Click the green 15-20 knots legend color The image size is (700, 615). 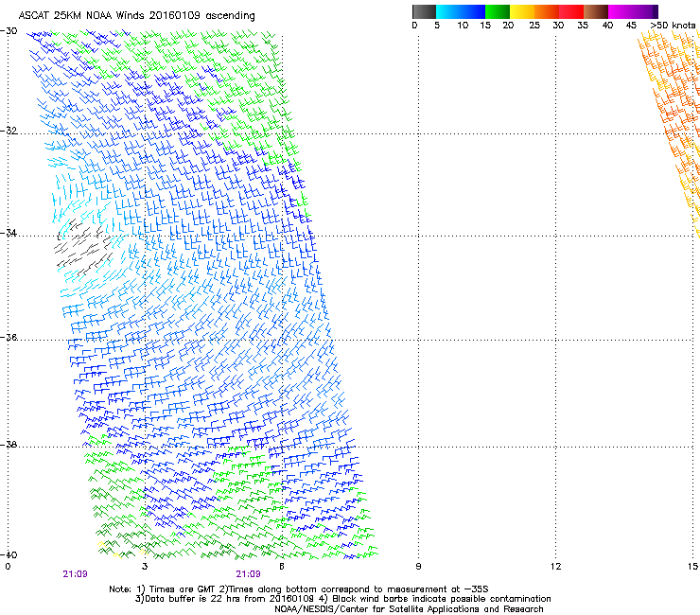click(498, 11)
